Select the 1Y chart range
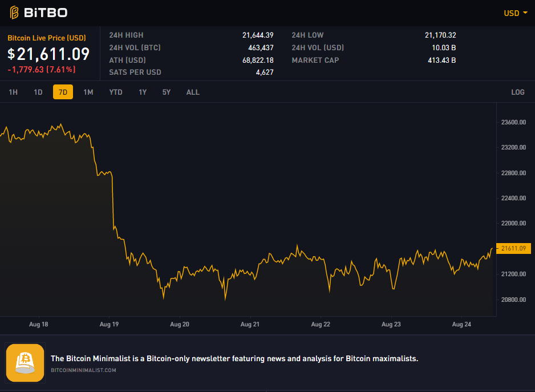The height and width of the screenshot is (392, 535). click(x=143, y=92)
